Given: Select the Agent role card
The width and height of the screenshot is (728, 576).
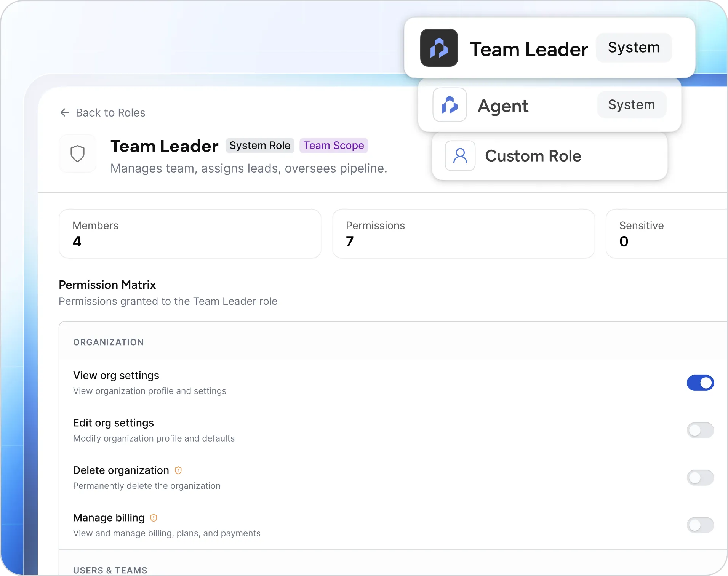Looking at the screenshot, I should (x=550, y=105).
